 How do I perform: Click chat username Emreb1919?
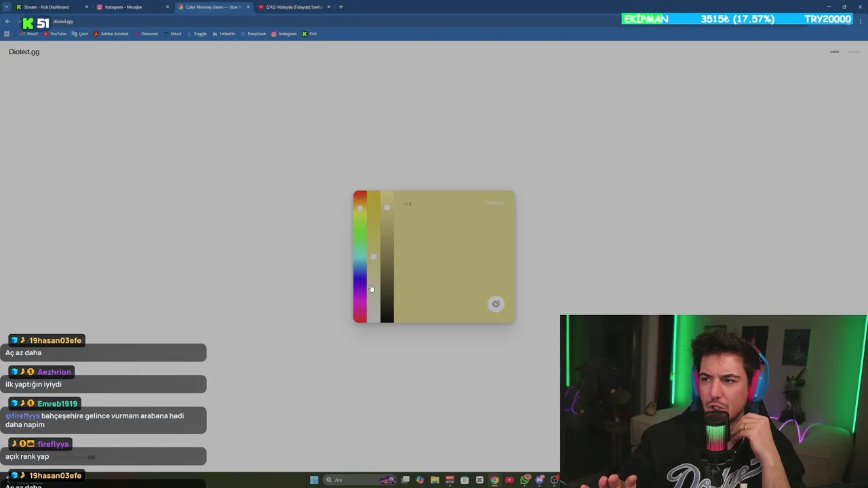(x=58, y=403)
